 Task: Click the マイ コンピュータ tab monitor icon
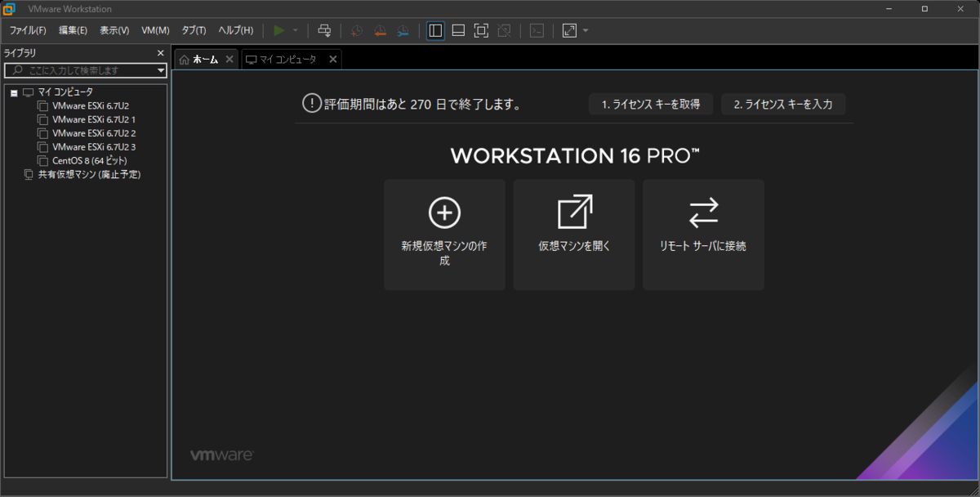coord(252,60)
